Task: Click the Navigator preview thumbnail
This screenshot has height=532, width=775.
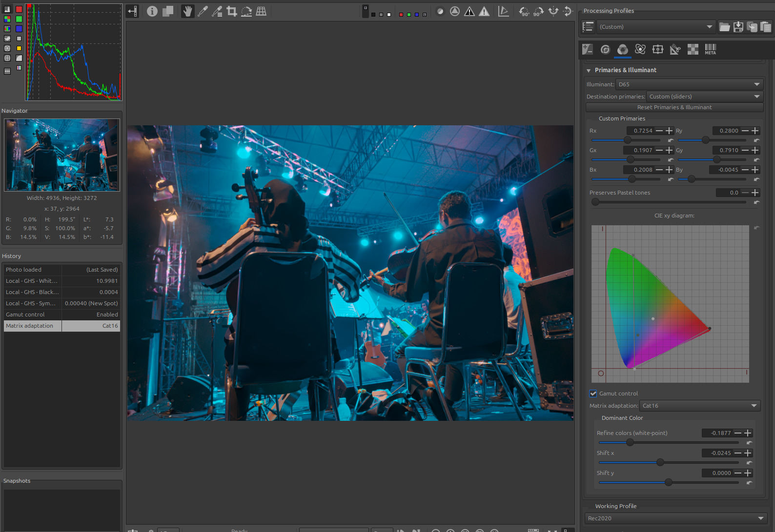Action: [62, 155]
